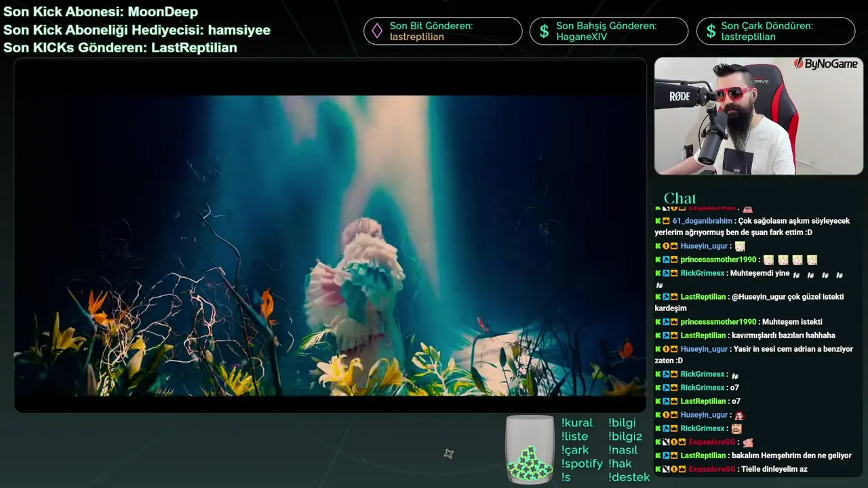
Task: Click the '!hak' command text
Action: [x=620, y=464]
